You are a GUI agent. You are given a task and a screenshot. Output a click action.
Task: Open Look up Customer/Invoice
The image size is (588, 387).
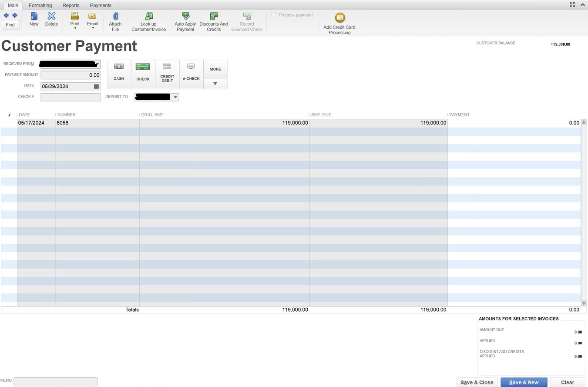click(148, 22)
